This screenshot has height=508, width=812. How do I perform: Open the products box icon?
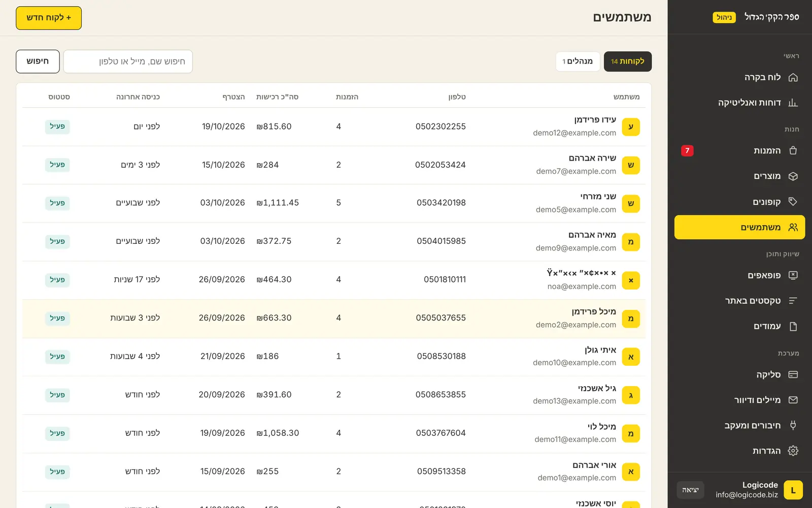click(x=793, y=176)
